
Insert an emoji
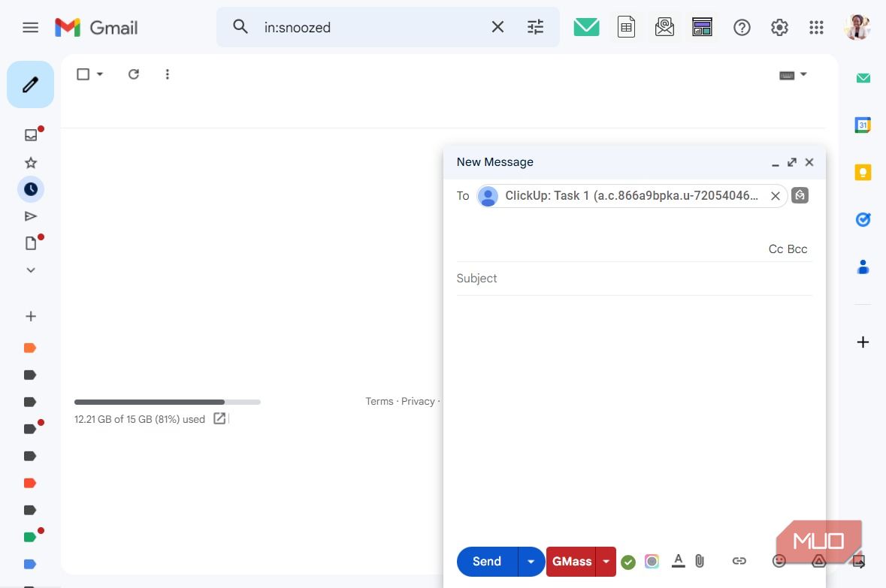pyautogui.click(x=779, y=561)
